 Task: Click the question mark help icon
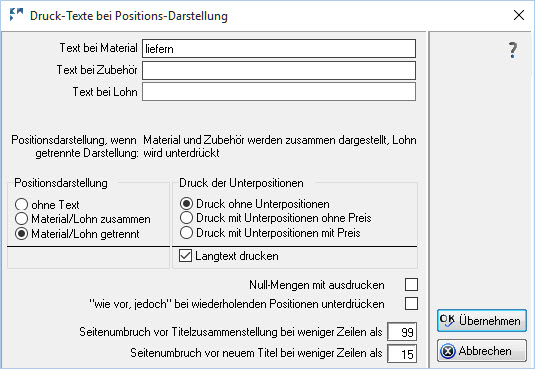pos(512,50)
